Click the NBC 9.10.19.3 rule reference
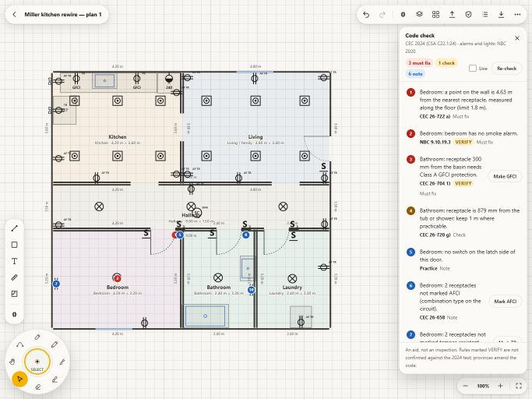 (435, 143)
